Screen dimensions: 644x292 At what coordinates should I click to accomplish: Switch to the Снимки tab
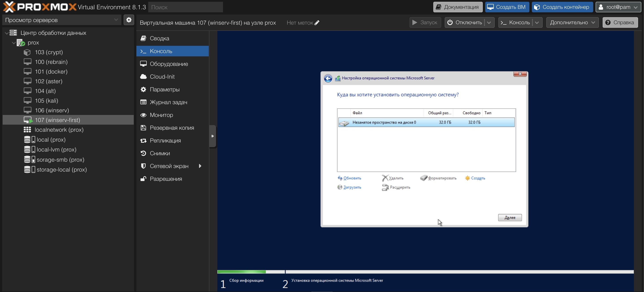(160, 153)
